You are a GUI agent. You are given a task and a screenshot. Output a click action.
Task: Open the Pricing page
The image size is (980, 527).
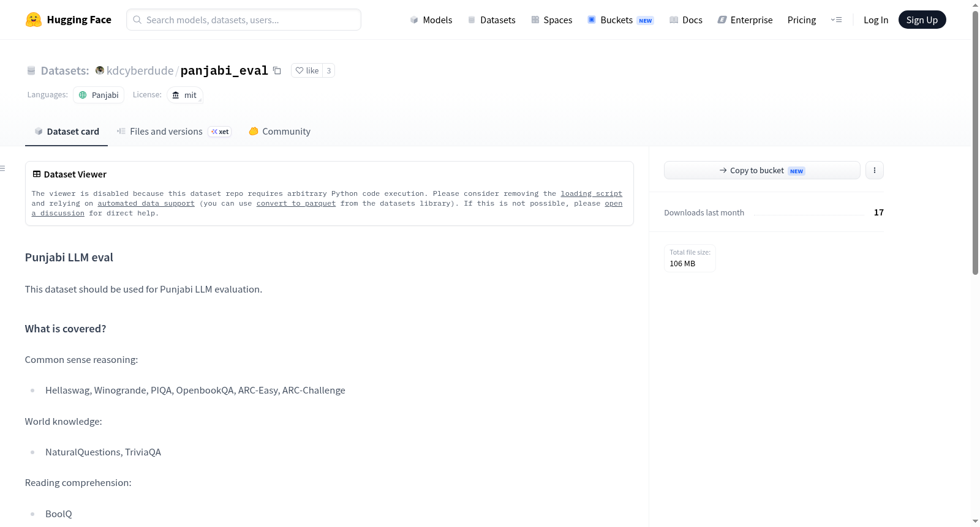click(802, 20)
